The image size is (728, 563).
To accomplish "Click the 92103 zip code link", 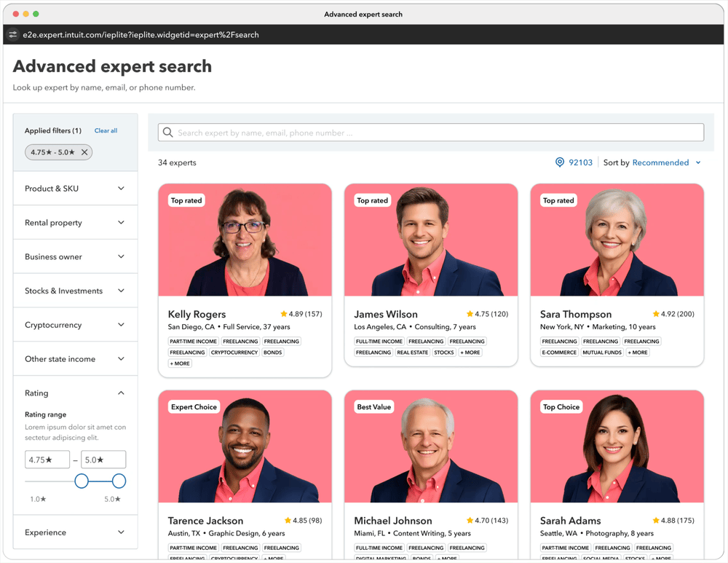I will (x=580, y=162).
